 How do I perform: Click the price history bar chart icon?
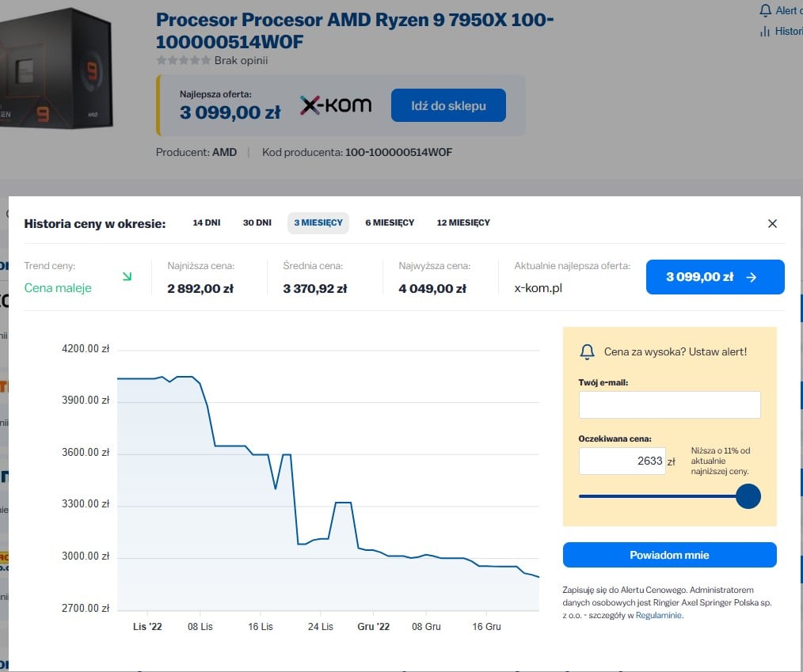pyautogui.click(x=765, y=31)
